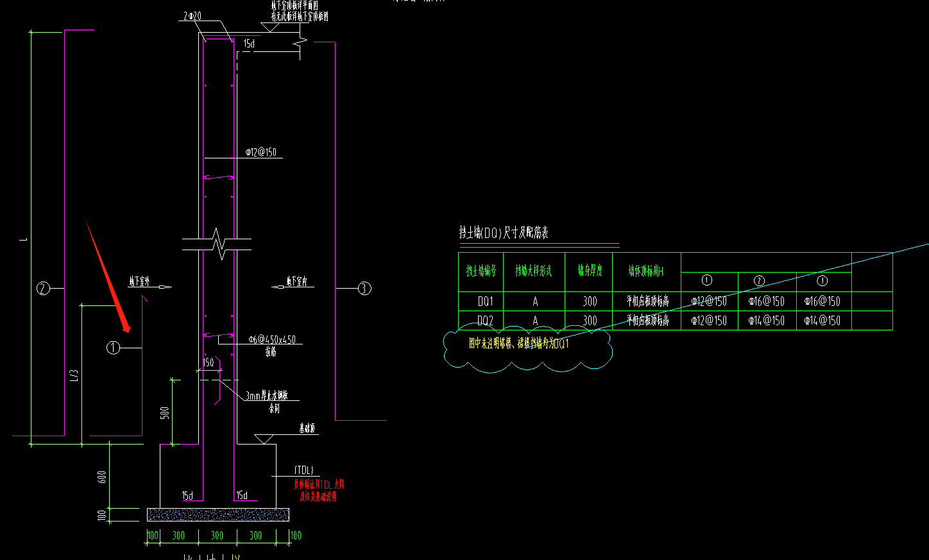Select the circled 1 rebar marker on section
This screenshot has width=929, height=560.
click(x=113, y=348)
